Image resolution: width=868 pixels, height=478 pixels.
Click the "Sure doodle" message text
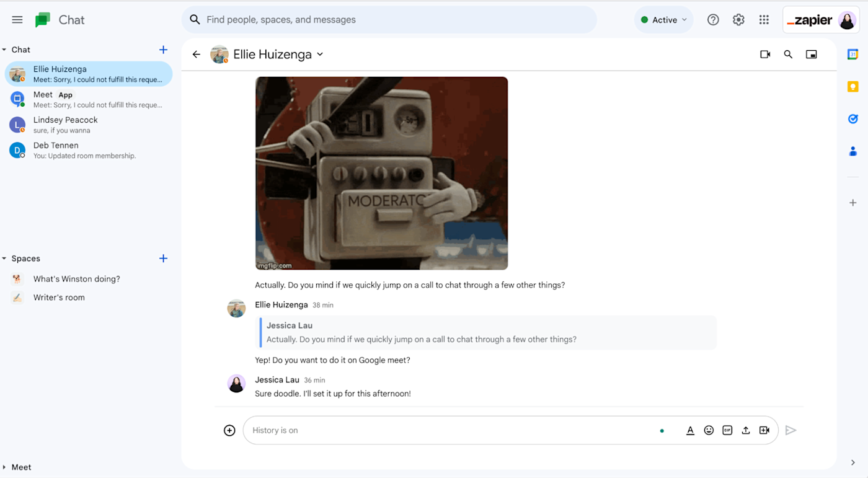(x=333, y=394)
